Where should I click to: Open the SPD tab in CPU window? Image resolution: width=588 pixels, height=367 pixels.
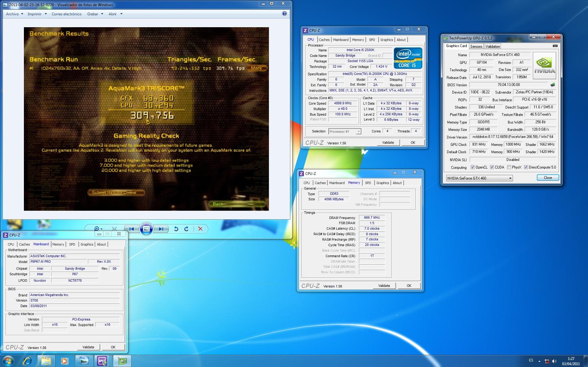(372, 40)
